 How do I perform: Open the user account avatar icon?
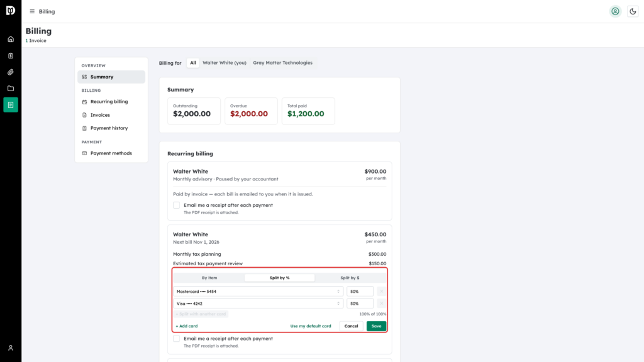[x=615, y=11]
